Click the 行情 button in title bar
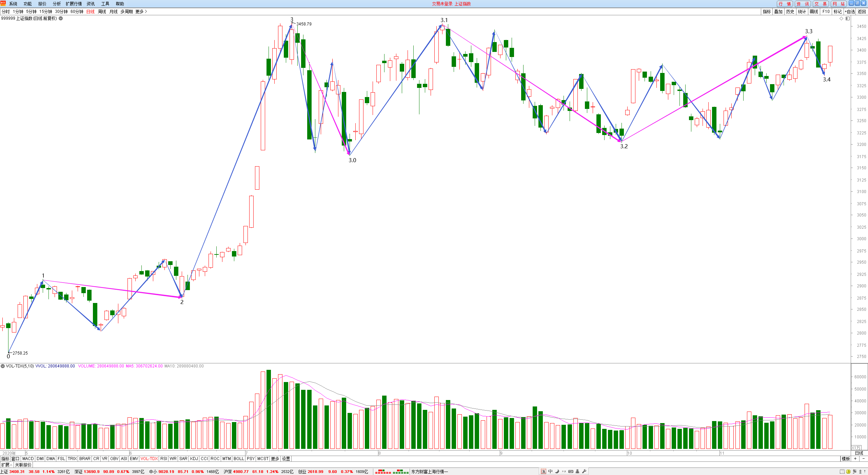The image size is (868, 475). click(x=785, y=4)
